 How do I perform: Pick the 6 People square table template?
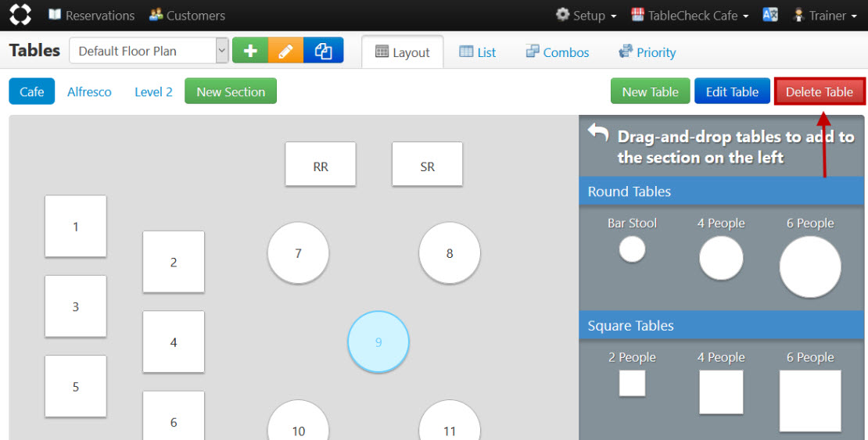(810, 401)
